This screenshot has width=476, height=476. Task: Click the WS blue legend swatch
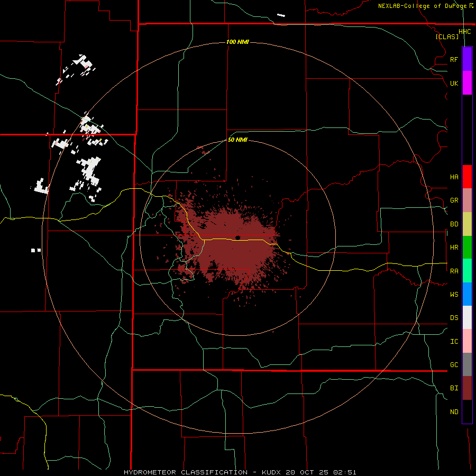click(467, 294)
